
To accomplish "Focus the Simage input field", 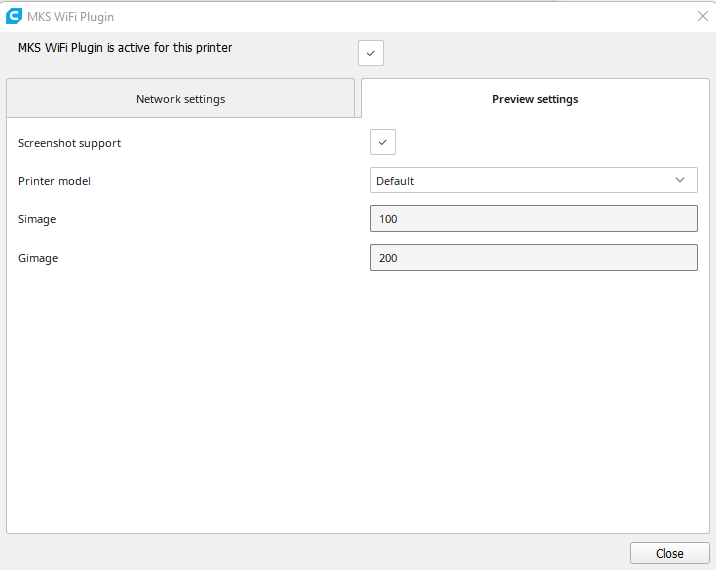I will (x=533, y=219).
